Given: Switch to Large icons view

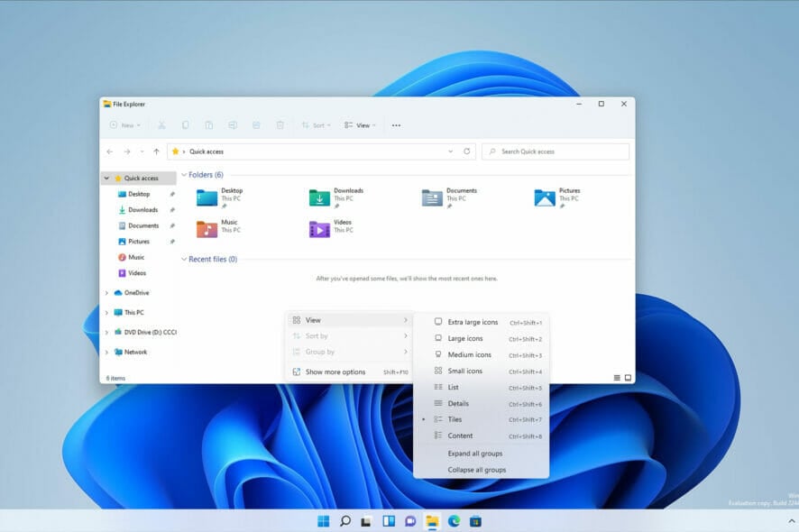Looking at the screenshot, I should pyautogui.click(x=464, y=338).
